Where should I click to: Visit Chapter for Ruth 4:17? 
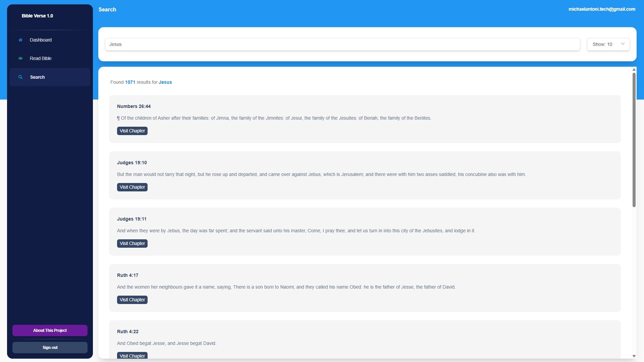(132, 300)
